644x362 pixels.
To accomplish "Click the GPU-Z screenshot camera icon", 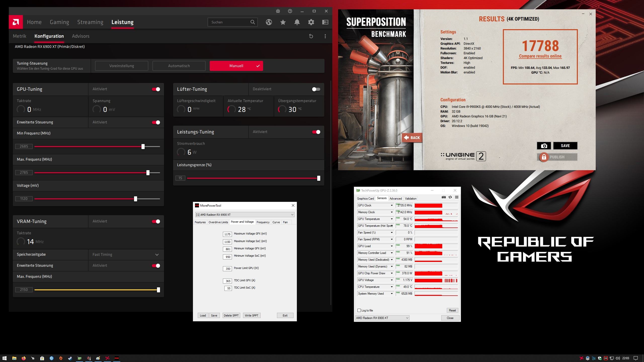I will [x=444, y=197].
